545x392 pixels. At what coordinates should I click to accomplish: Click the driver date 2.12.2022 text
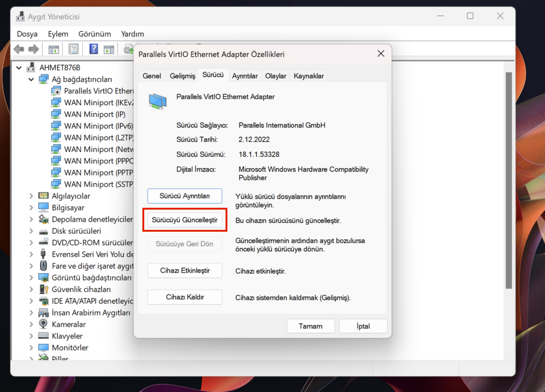pos(254,140)
